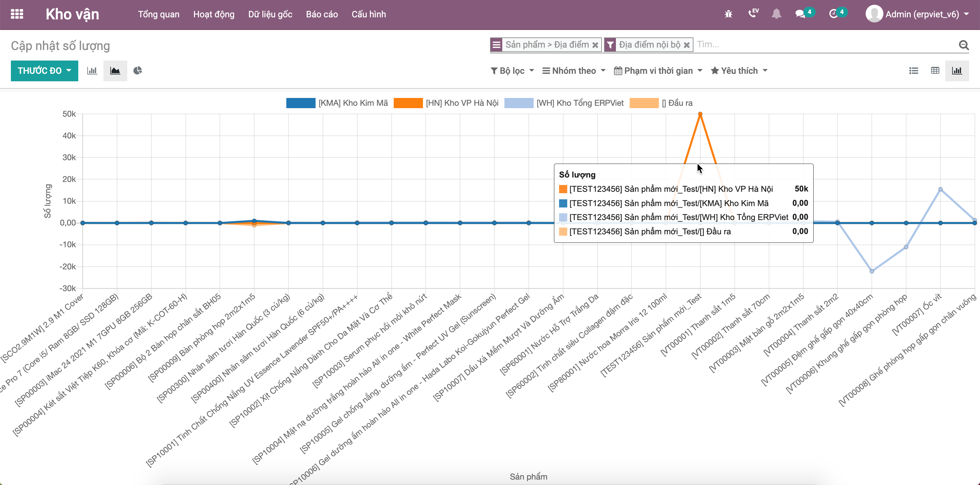980x485 pixels.
Task: Open the Yêu thích favorites dropdown
Action: [739, 71]
